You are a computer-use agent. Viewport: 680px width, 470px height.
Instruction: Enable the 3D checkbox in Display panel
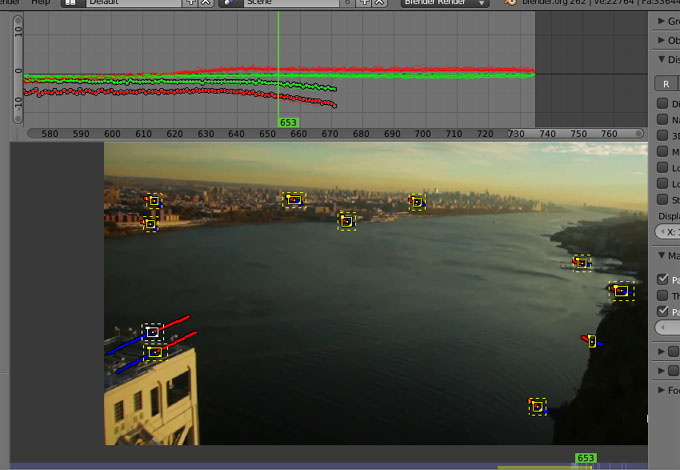pyautogui.click(x=662, y=135)
